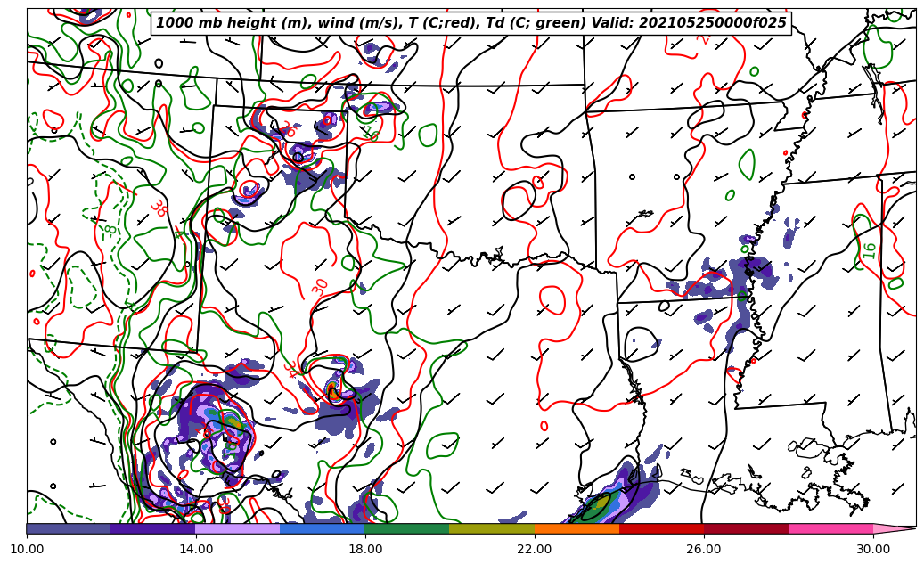Select the green 18–20 colorbar segment

[407, 528]
